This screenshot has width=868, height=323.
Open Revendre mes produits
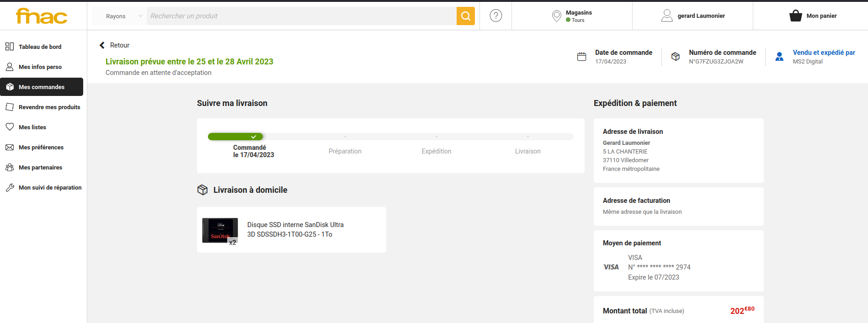[x=49, y=107]
